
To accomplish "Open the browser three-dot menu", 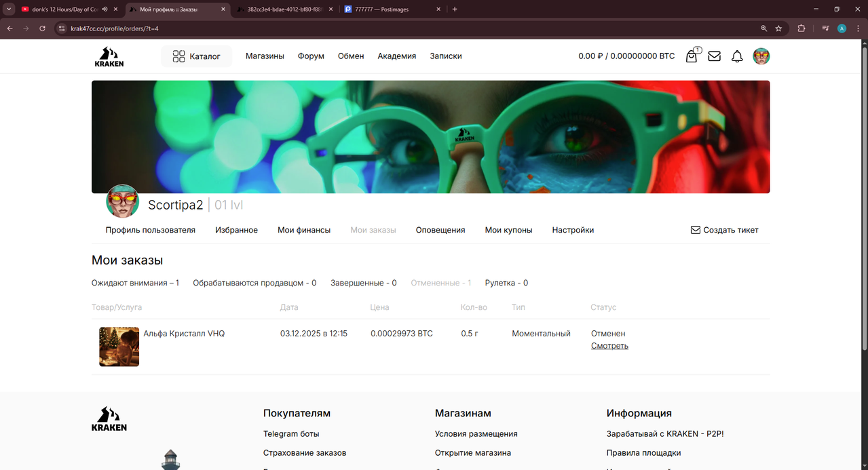I will [x=858, y=28].
